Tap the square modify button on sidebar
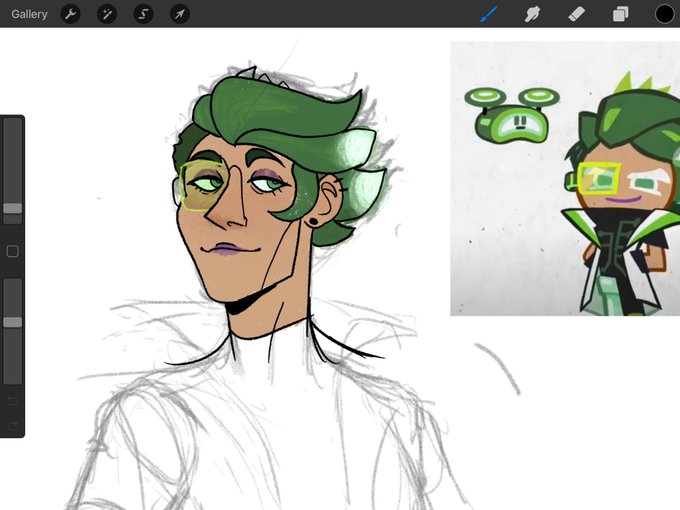 [x=13, y=251]
